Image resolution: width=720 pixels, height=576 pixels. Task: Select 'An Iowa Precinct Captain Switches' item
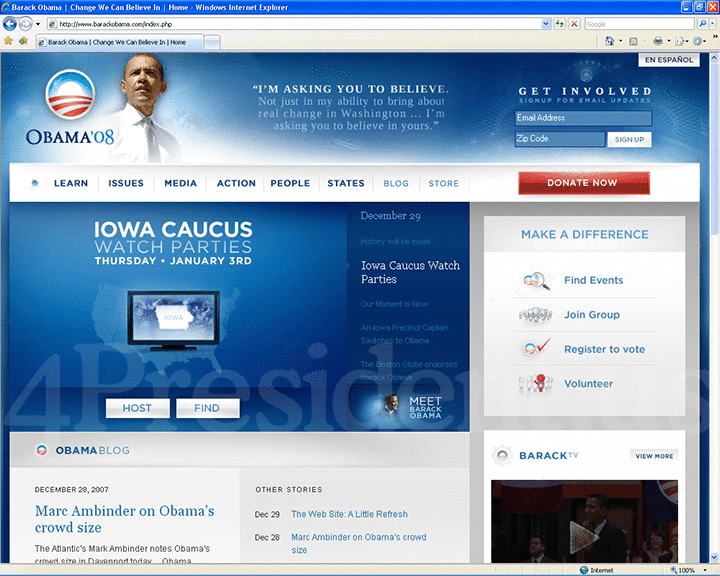coord(404,334)
